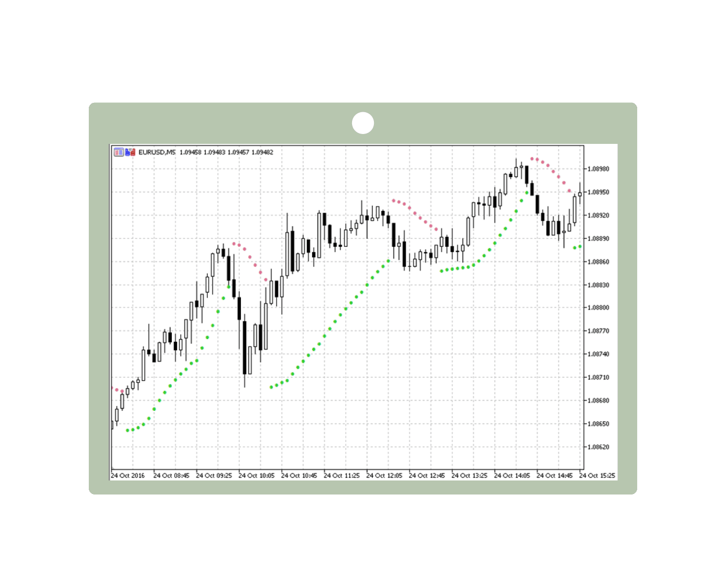Click time axis label 24 Oct 12:45

427,475
